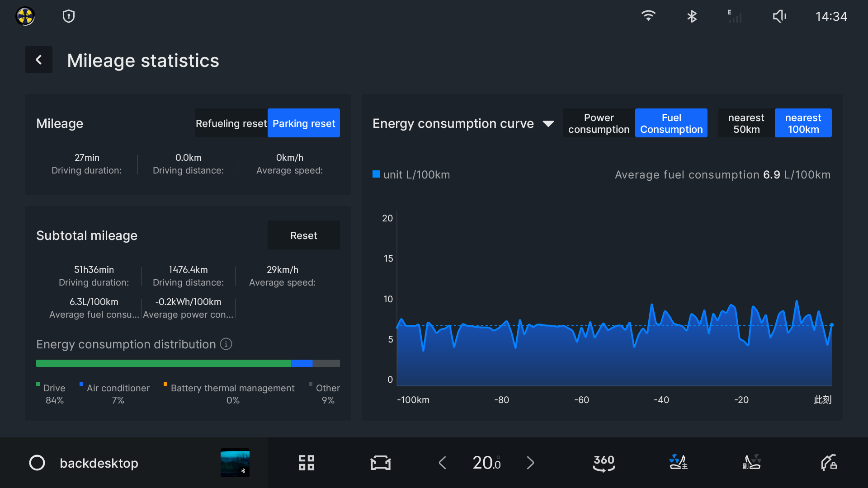Open the app grid icon in bottom bar
868x488 pixels.
307,463
